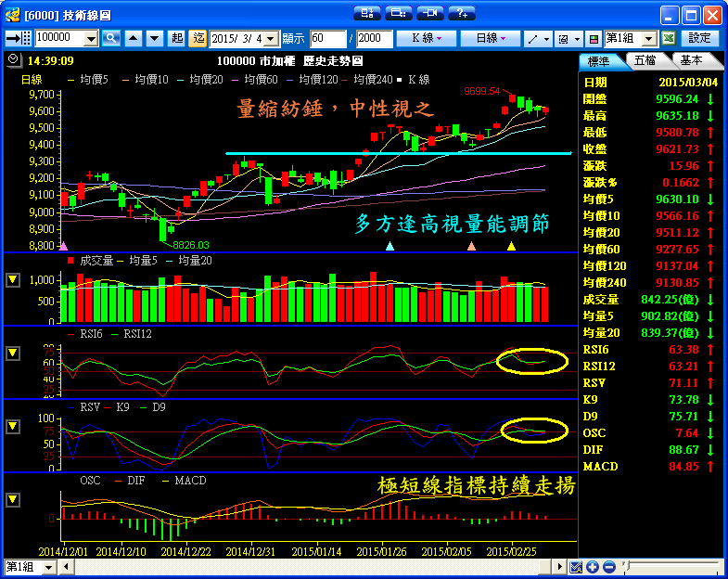Click the magnifier search icon beside stock code
The width and height of the screenshot is (728, 579).
(x=111, y=38)
